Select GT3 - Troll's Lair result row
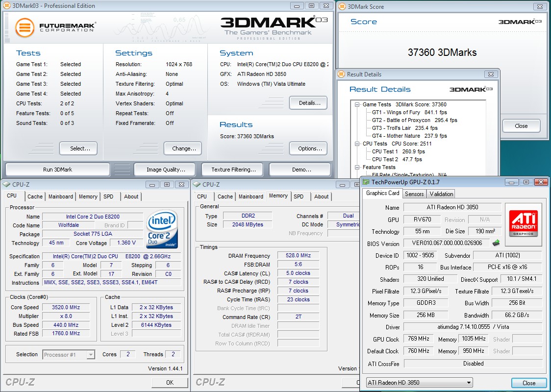551x392 pixels. click(405, 128)
